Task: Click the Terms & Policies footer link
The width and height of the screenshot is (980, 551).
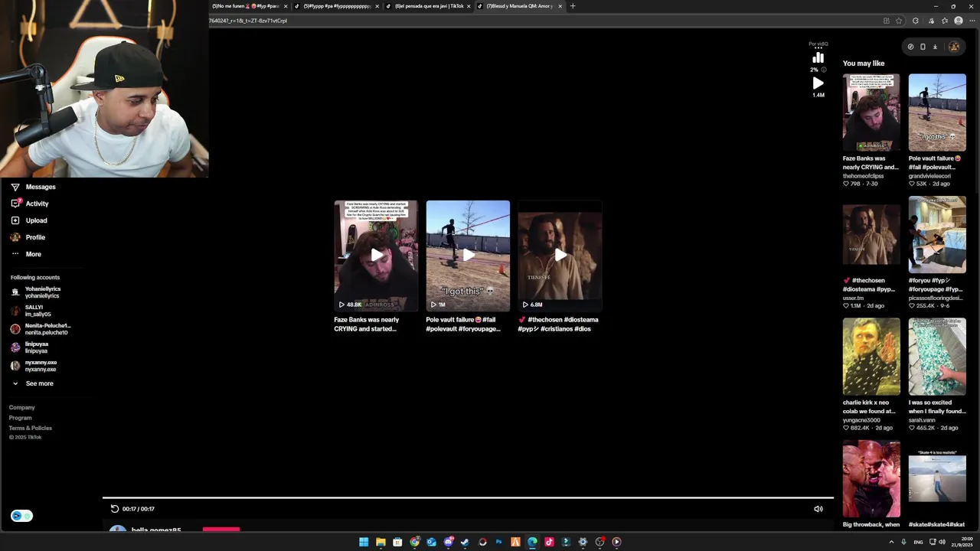Action: 30,428
